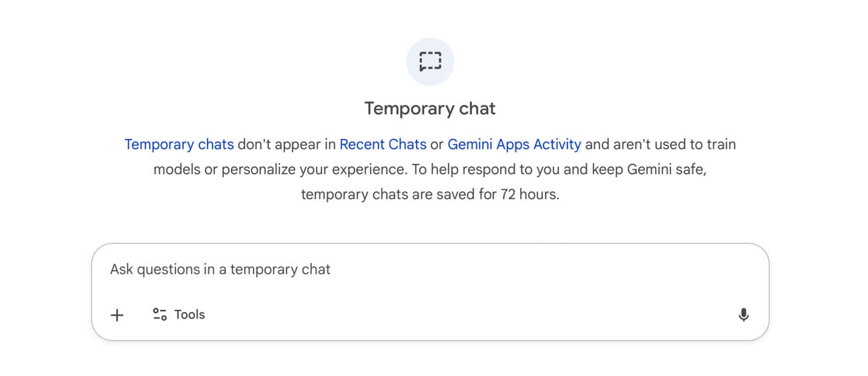Click the 'saved for 72 hours' text line
This screenshot has width=868, height=376.
pyautogui.click(x=430, y=195)
